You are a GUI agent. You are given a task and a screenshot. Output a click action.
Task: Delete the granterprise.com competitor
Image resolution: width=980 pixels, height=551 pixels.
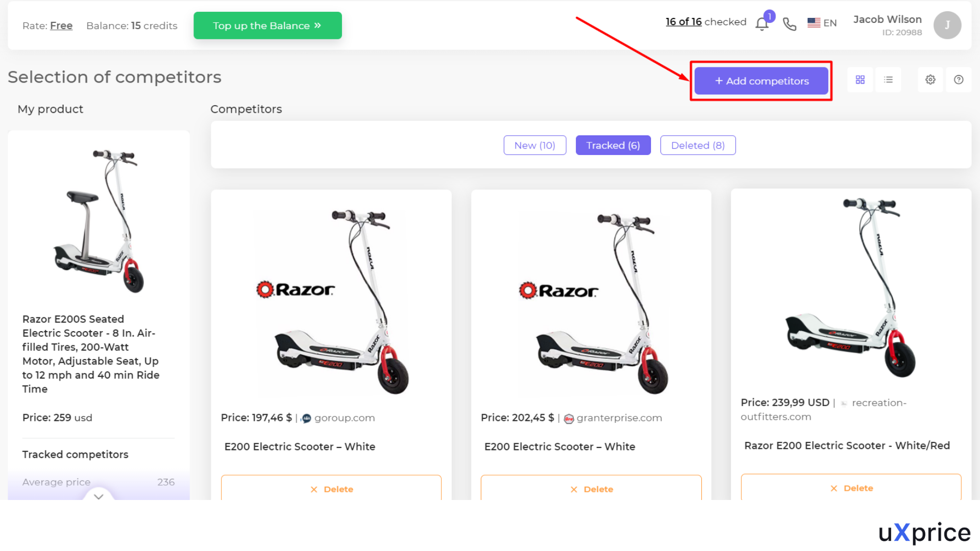(x=591, y=488)
